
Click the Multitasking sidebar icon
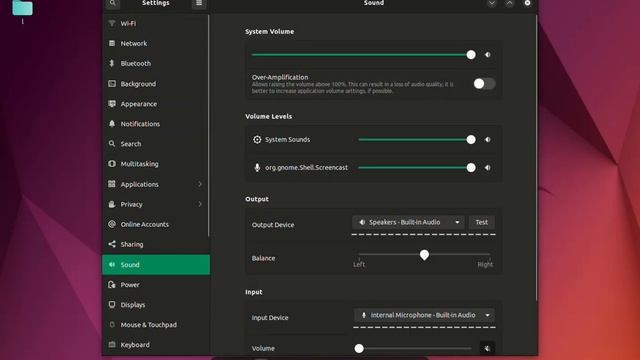(x=112, y=164)
